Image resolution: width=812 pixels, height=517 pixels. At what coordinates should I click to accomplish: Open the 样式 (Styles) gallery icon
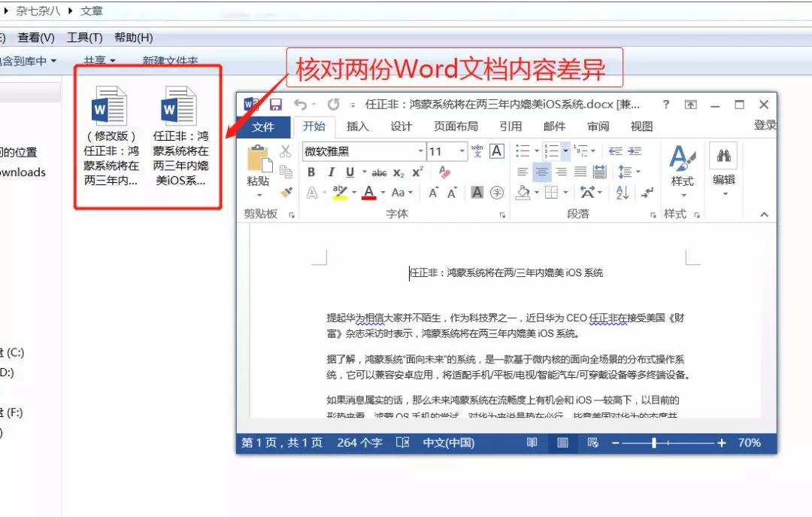pos(681,158)
